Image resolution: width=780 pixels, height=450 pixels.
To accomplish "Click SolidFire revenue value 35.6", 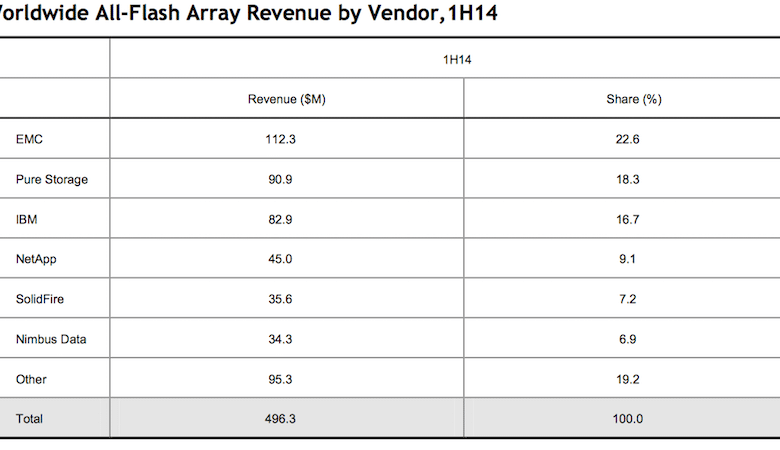I will [280, 299].
